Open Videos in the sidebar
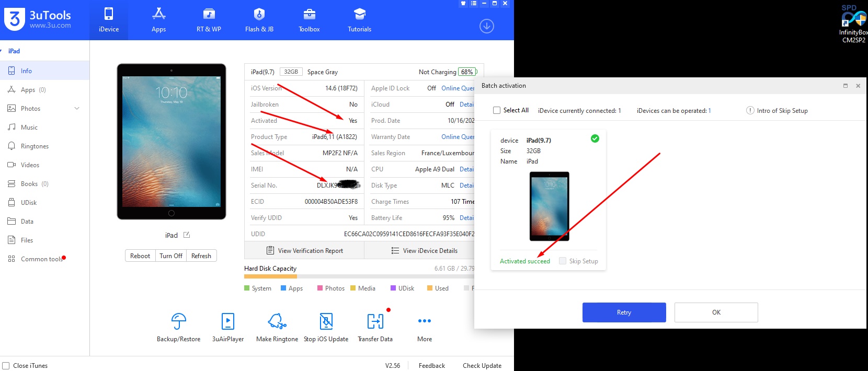The height and width of the screenshot is (371, 868). 44,165
